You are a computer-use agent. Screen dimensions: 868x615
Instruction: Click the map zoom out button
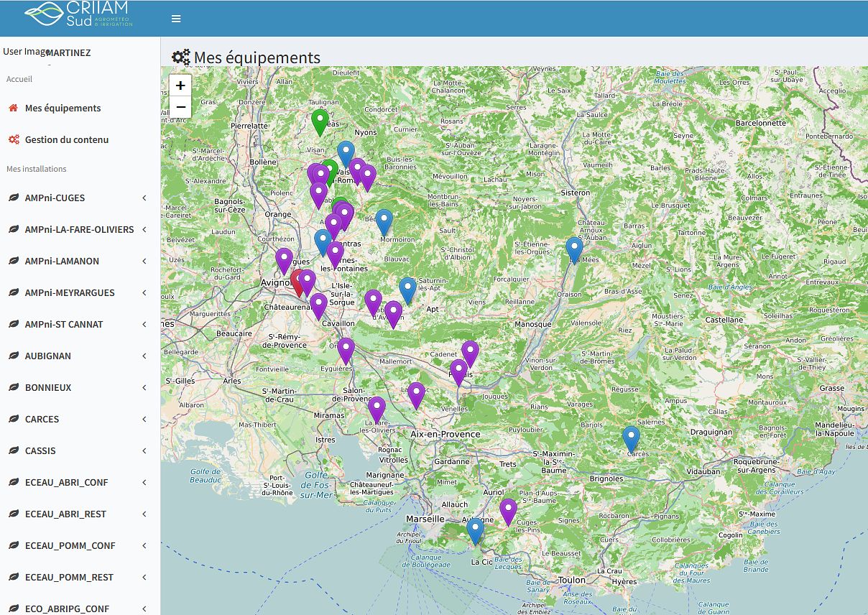click(180, 107)
